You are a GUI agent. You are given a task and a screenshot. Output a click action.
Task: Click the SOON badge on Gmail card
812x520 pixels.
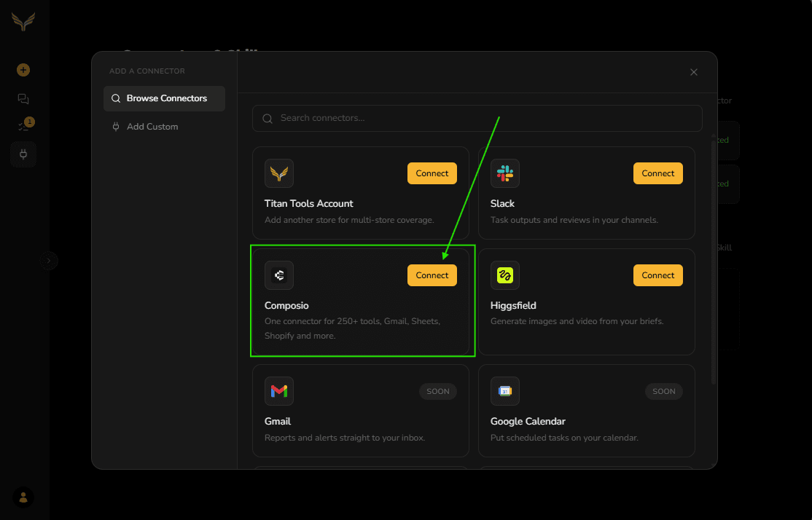(437, 391)
